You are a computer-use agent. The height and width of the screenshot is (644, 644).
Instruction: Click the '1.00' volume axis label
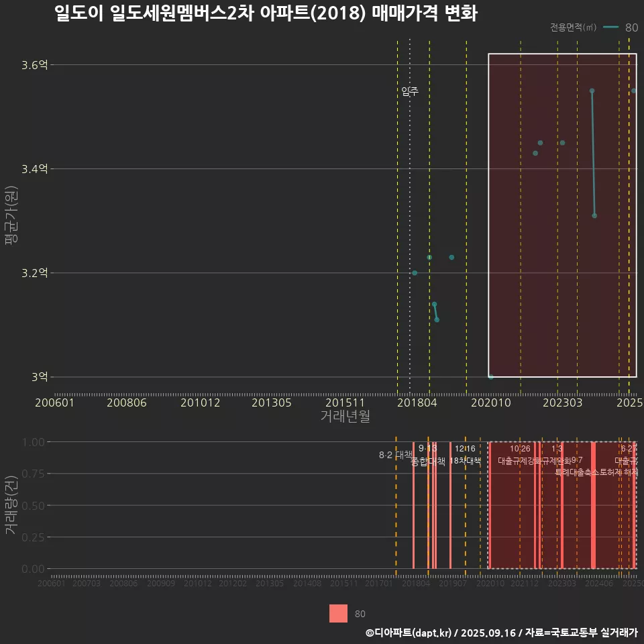[x=34, y=442]
